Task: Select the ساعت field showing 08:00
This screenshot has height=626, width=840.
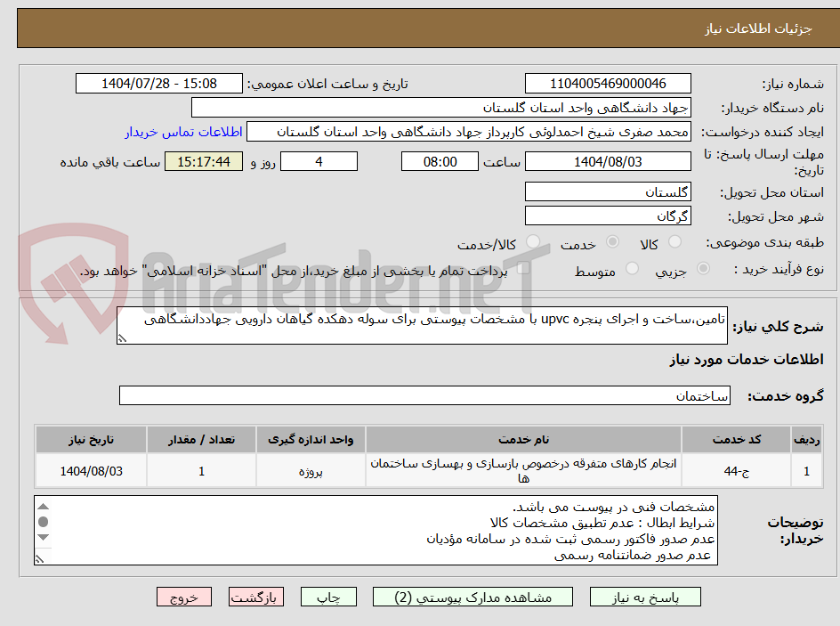Action: pos(440,161)
